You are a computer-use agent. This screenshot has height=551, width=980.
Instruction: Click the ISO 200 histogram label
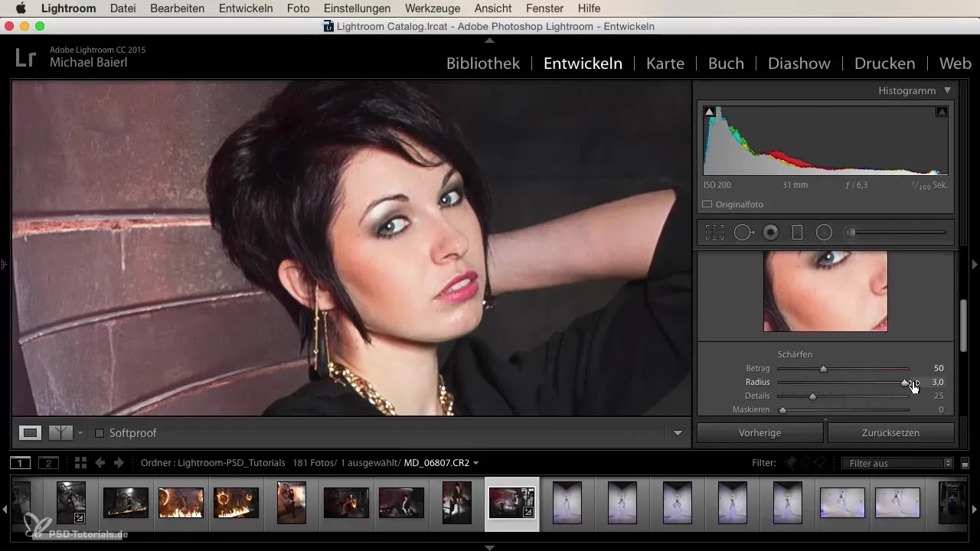click(717, 185)
